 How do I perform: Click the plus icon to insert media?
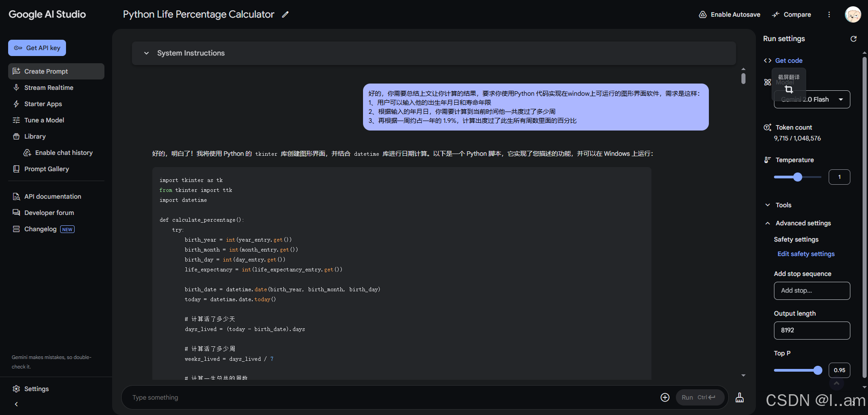[x=665, y=397]
